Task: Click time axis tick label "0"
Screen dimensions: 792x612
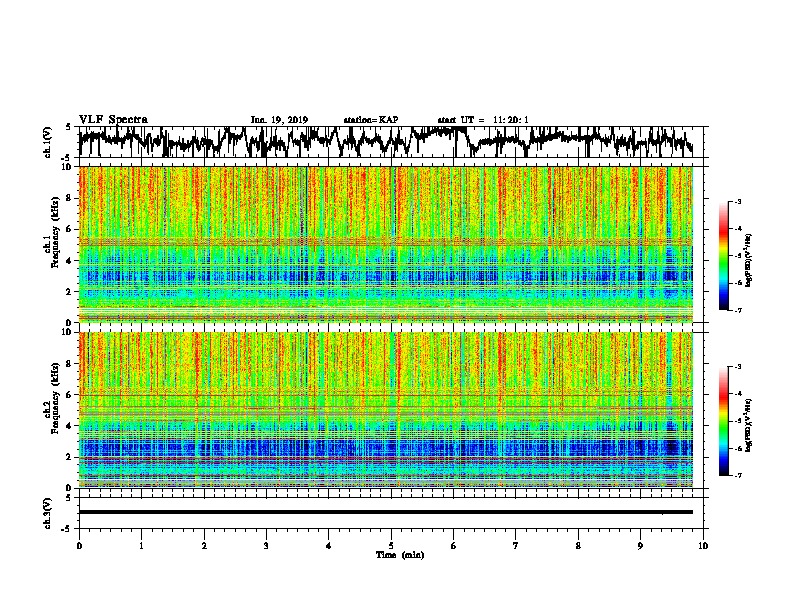Action: (x=79, y=546)
